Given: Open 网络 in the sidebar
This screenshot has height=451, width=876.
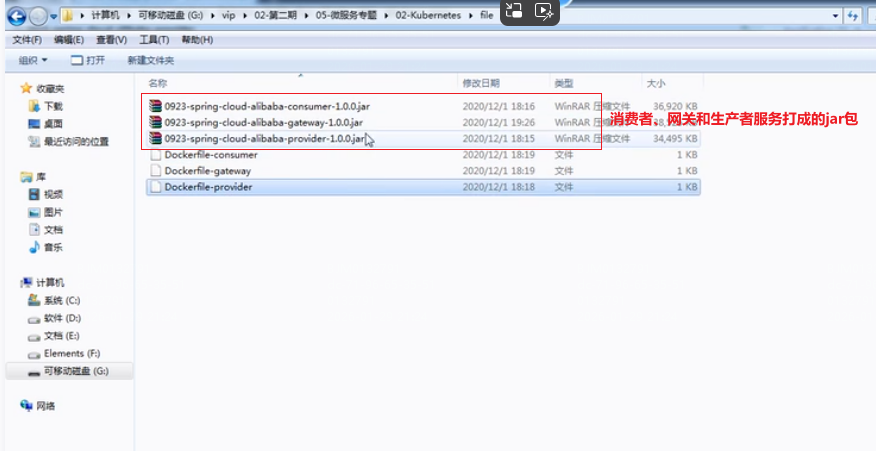Looking at the screenshot, I should click(45, 406).
